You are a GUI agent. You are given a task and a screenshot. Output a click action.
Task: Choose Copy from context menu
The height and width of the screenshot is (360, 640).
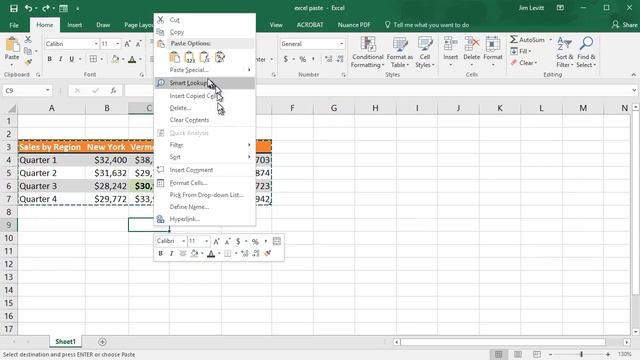pos(204,32)
